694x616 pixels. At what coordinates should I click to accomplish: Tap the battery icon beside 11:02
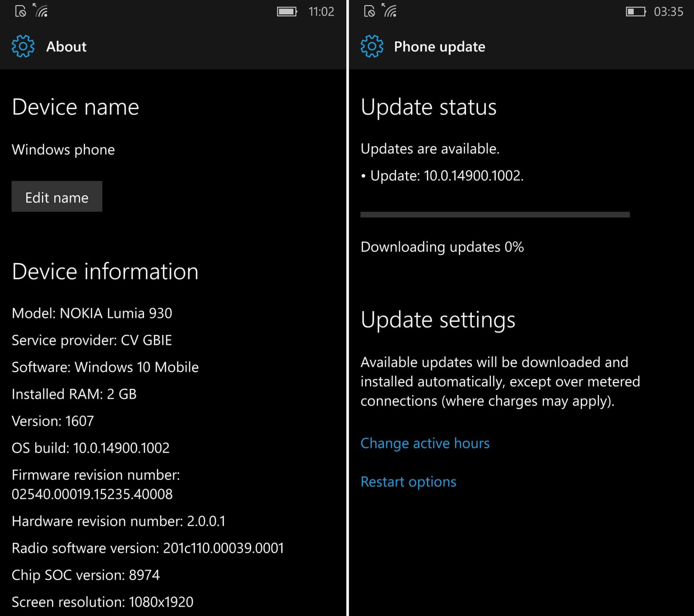287,12
